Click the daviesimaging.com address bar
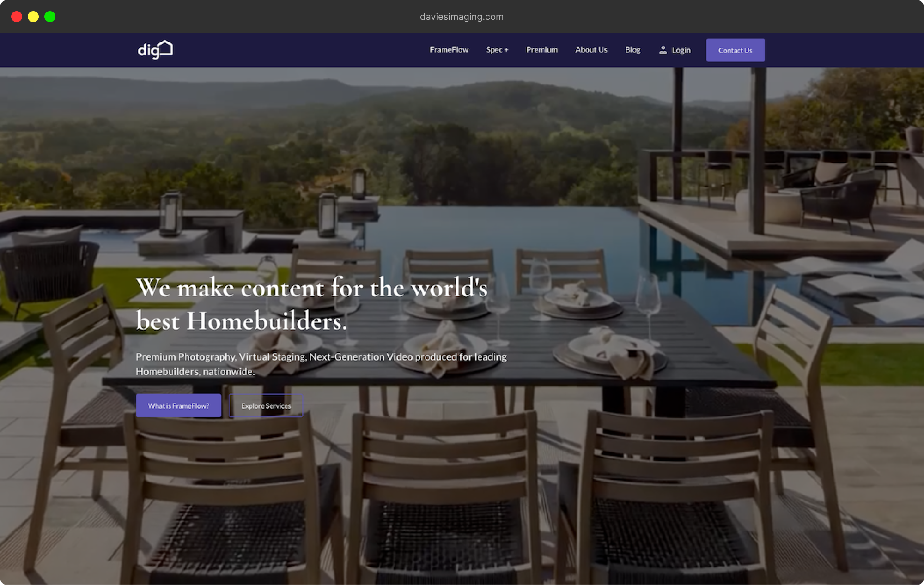 tap(462, 17)
